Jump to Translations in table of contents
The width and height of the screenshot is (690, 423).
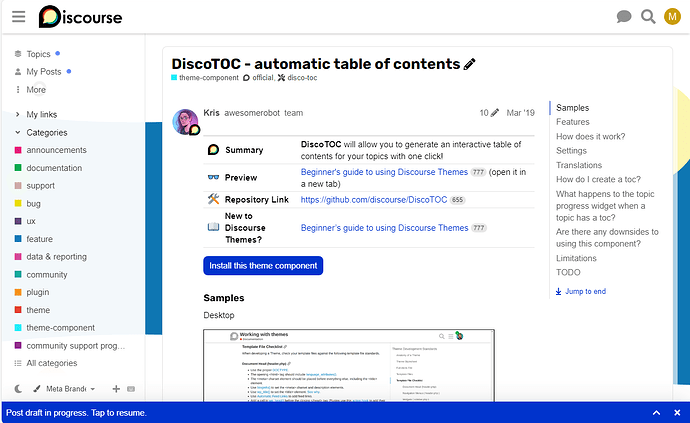click(579, 165)
